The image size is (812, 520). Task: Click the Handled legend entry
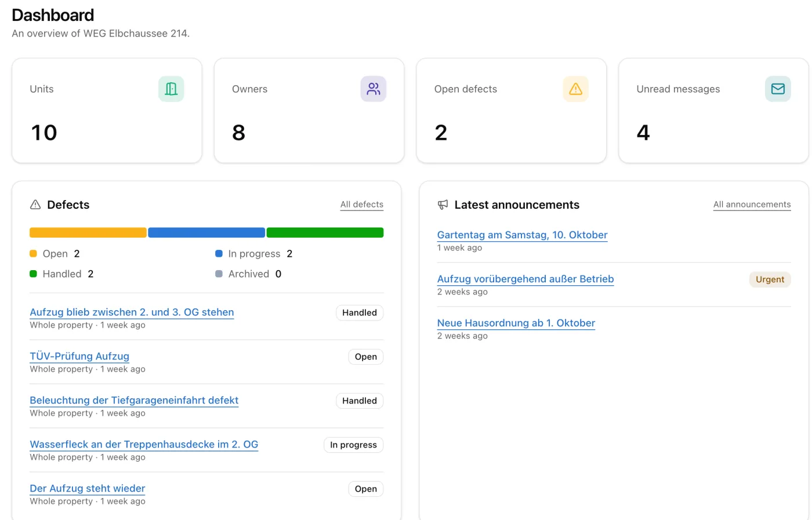[x=61, y=274]
